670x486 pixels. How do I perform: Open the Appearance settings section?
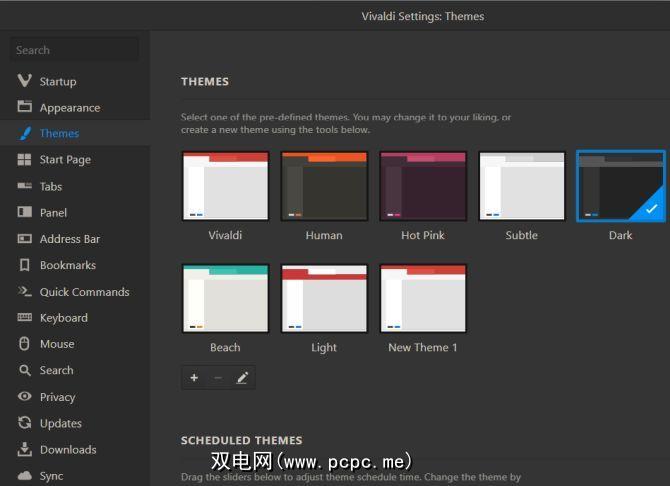70,108
